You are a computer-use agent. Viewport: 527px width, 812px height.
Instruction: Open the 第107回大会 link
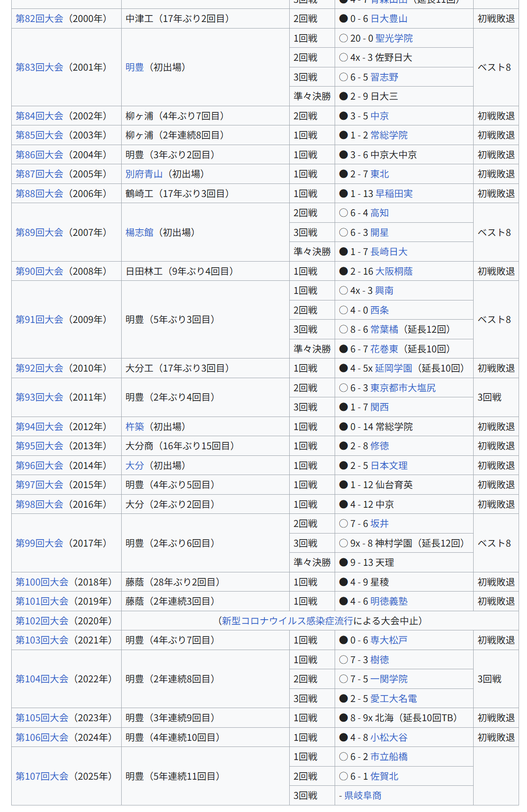click(x=42, y=776)
